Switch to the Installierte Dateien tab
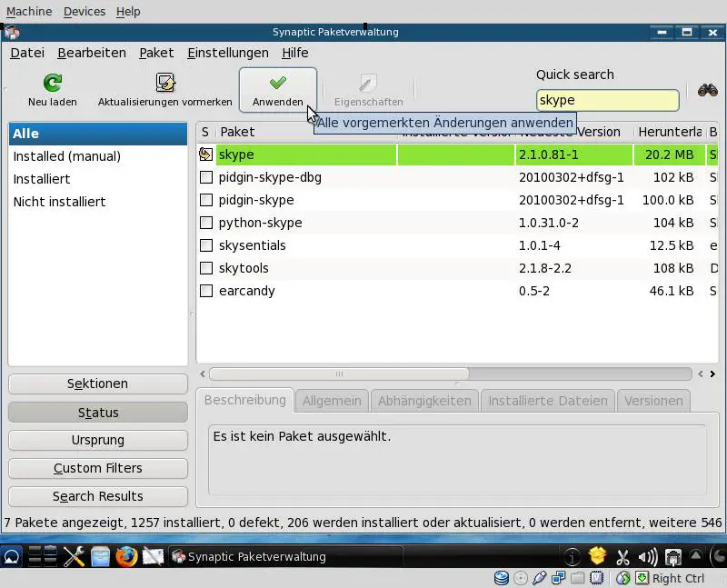 [548, 401]
